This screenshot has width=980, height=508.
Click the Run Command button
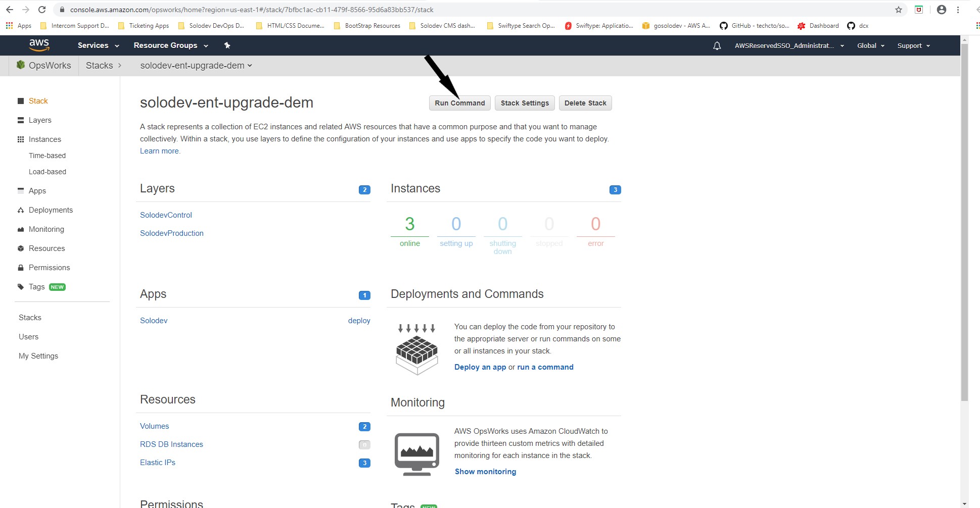[x=459, y=103]
